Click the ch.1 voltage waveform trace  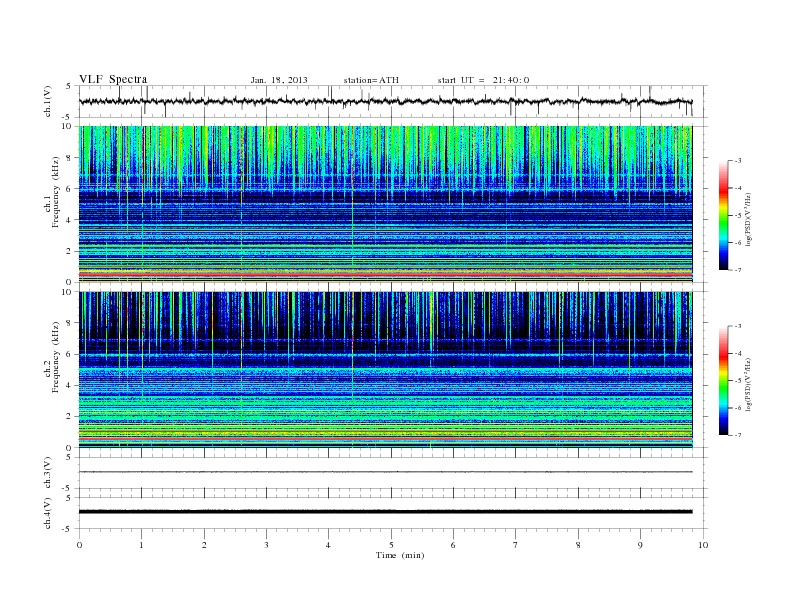385,101
